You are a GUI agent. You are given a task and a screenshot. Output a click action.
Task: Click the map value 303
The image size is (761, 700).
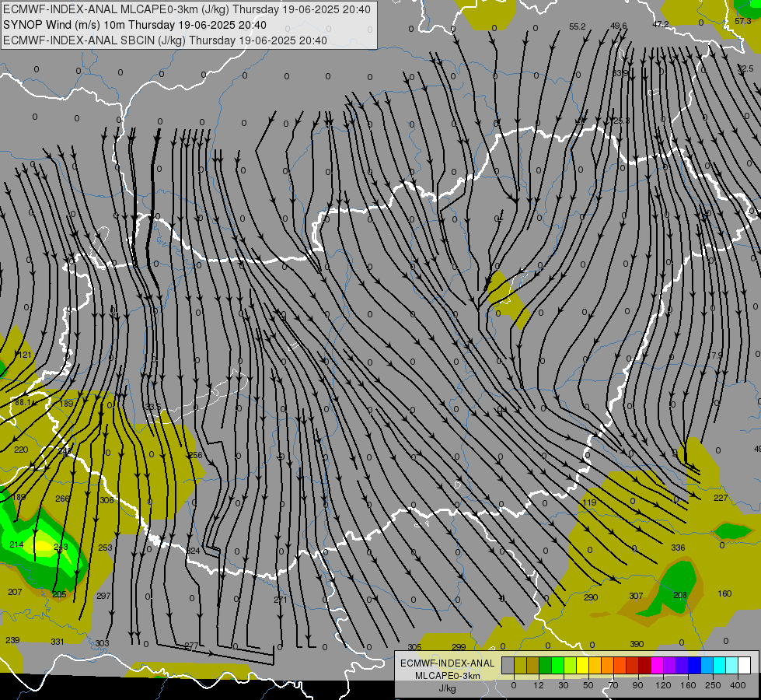coord(102,644)
